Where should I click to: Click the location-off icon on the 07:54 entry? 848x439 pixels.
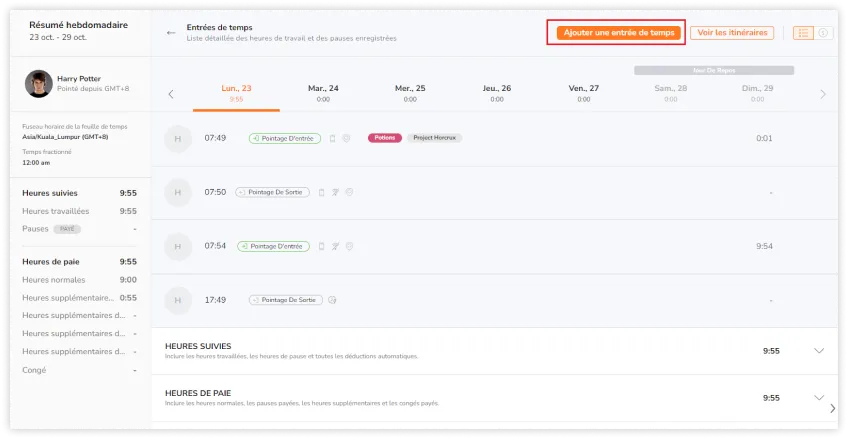coord(336,246)
